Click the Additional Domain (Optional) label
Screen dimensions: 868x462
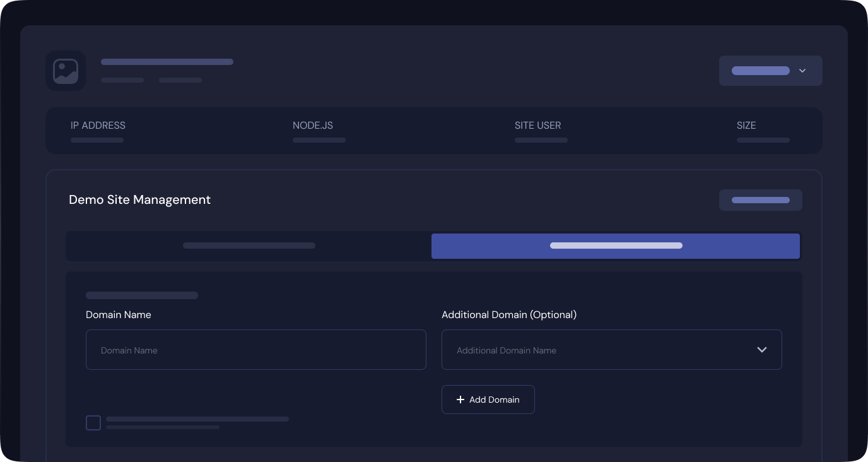(x=508, y=314)
